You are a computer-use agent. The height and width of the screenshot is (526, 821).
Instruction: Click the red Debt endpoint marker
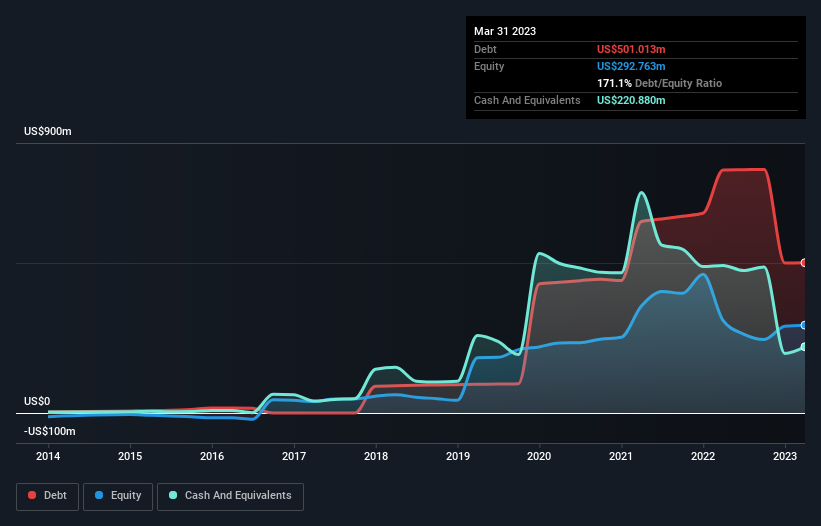coord(804,263)
